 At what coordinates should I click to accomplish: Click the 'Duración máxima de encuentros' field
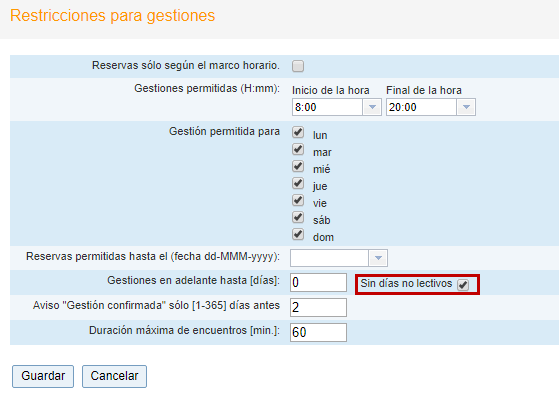coord(318,332)
